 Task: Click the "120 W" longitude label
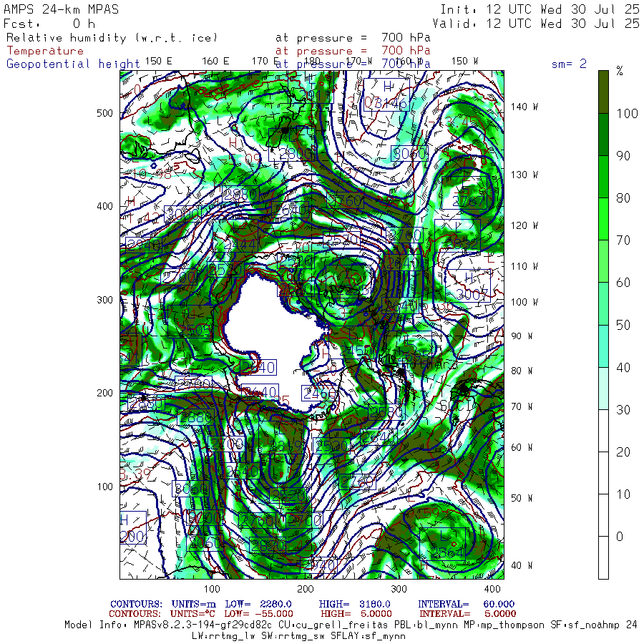525,225
